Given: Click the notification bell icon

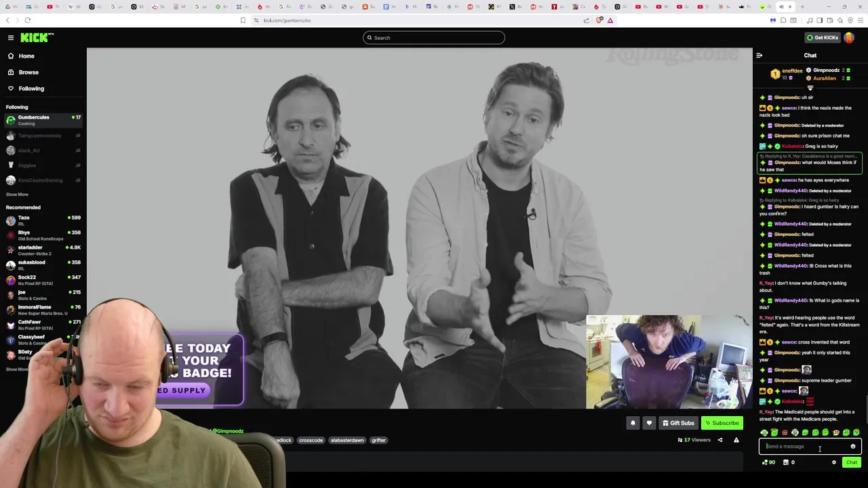Looking at the screenshot, I should pos(633,423).
